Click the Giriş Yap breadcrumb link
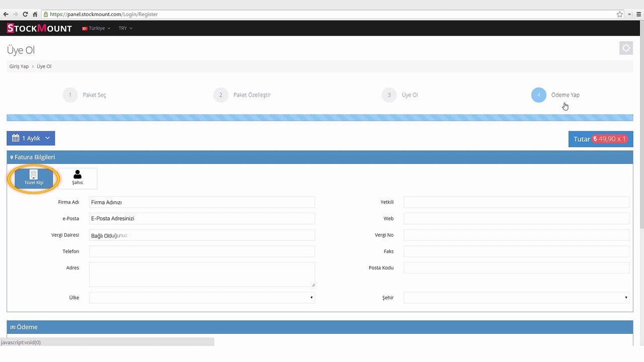Screen dimensions: 644x362 [19, 66]
